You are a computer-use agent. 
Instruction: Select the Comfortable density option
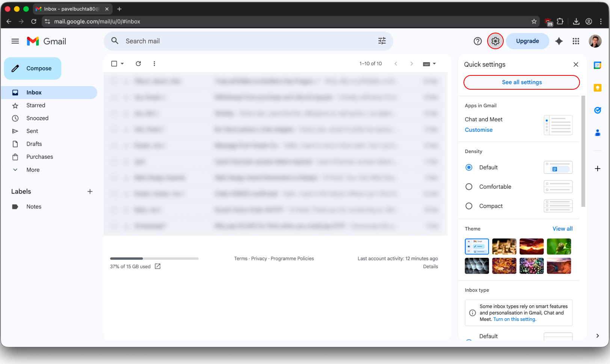pyautogui.click(x=469, y=187)
